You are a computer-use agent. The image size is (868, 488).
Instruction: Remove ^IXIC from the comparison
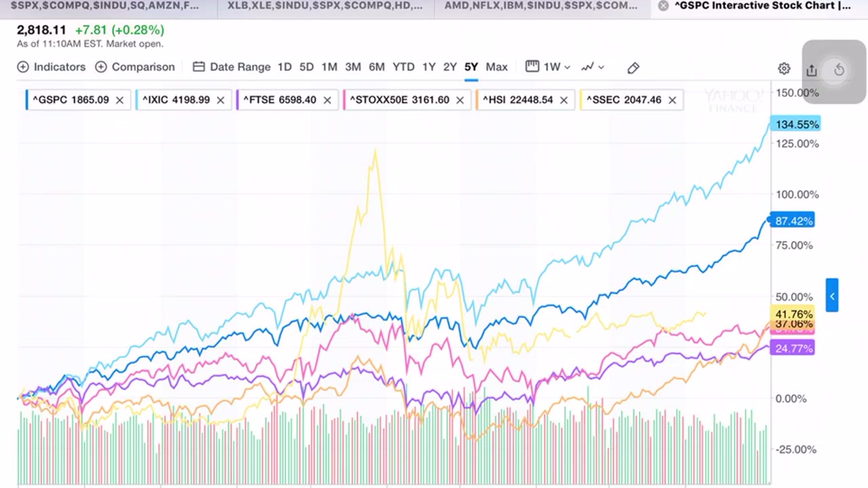220,100
